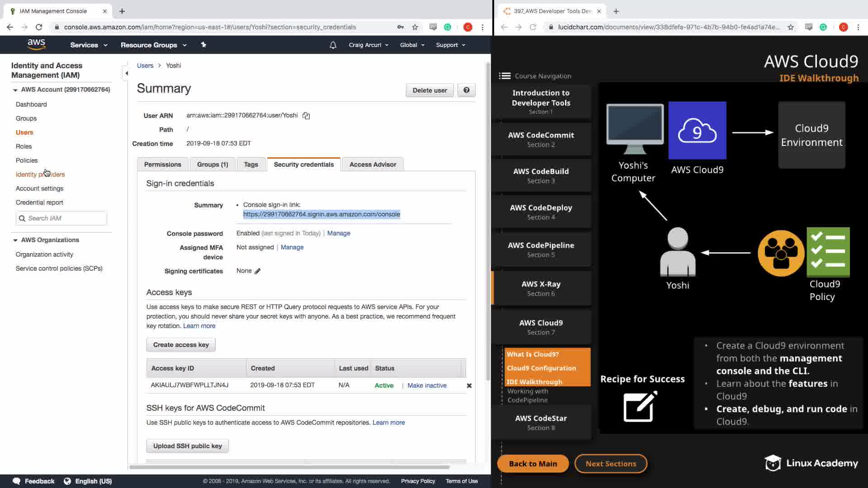Open the AWS notifications bell
868x488 pixels.
click(333, 45)
